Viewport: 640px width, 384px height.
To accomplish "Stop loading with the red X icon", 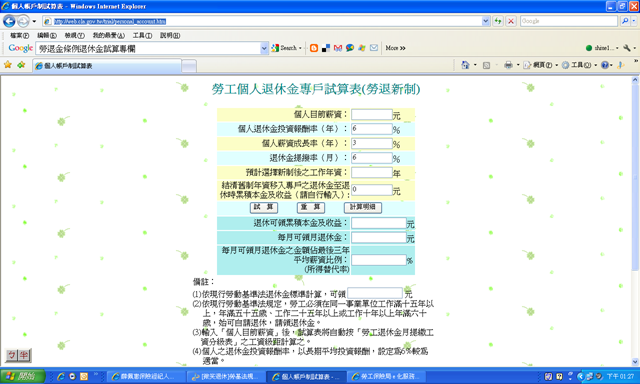I will pyautogui.click(x=511, y=21).
